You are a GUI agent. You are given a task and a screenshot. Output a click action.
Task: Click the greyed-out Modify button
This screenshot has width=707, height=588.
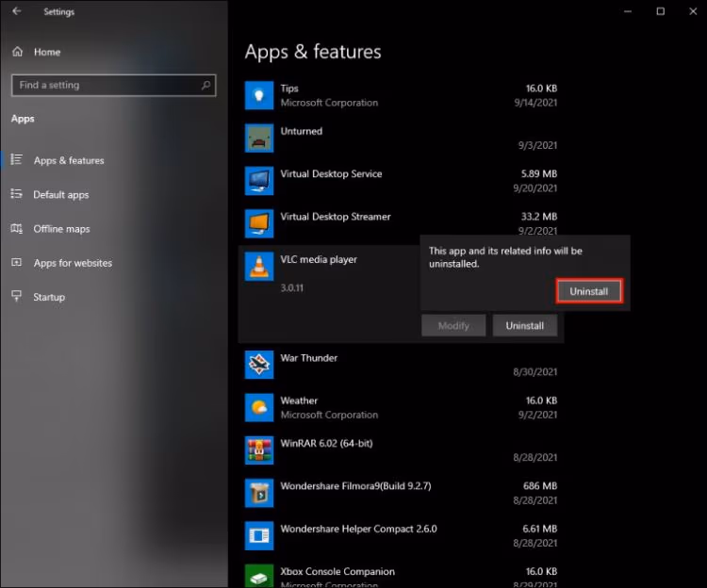(453, 326)
